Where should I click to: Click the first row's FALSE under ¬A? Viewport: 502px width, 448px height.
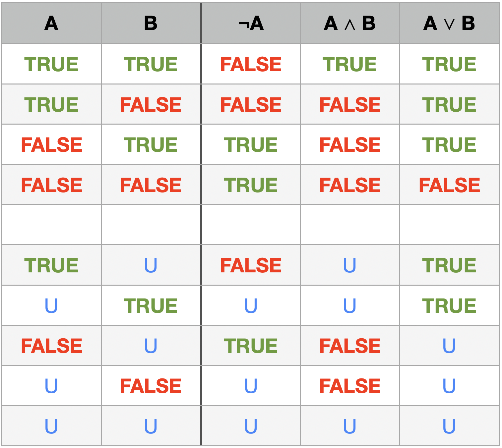click(x=251, y=64)
